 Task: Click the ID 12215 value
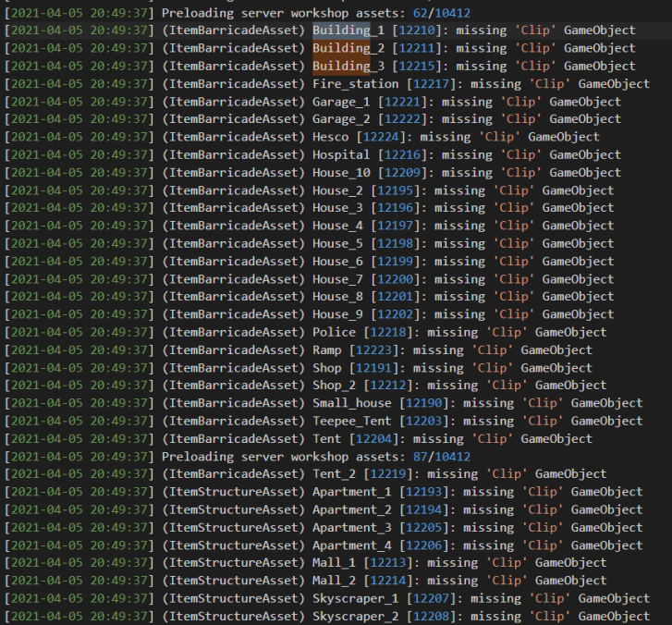(417, 66)
